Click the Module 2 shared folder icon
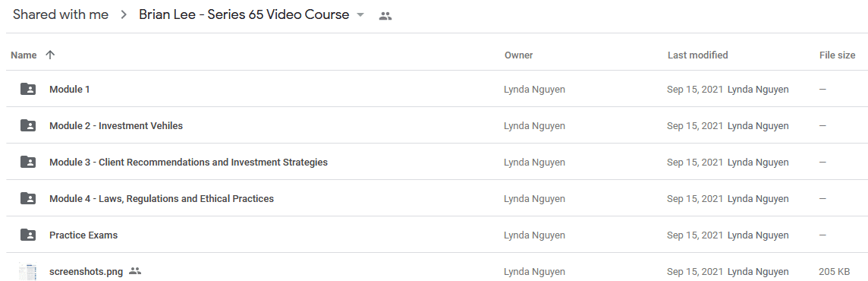The image size is (868, 281). pos(28,125)
